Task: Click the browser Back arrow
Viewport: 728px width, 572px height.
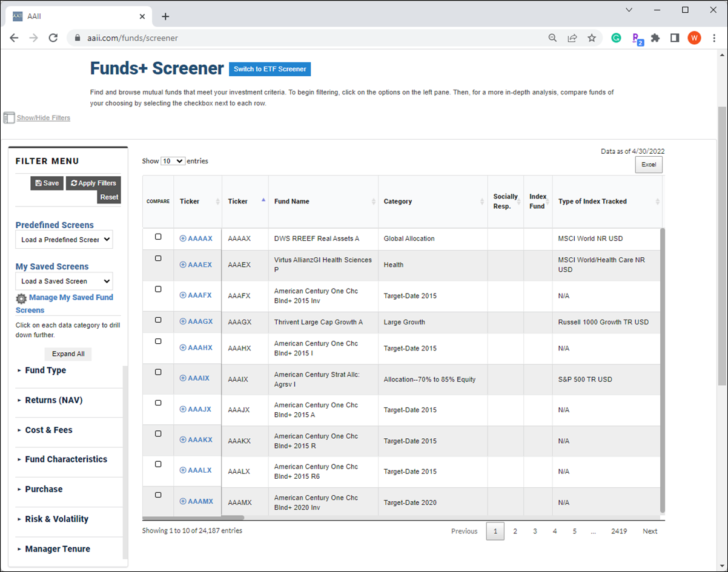Action: point(15,38)
